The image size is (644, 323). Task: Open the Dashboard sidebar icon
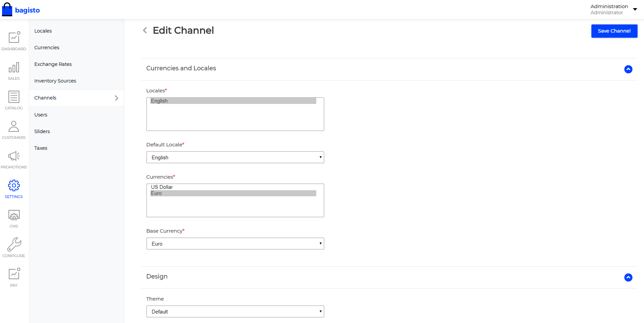click(14, 37)
